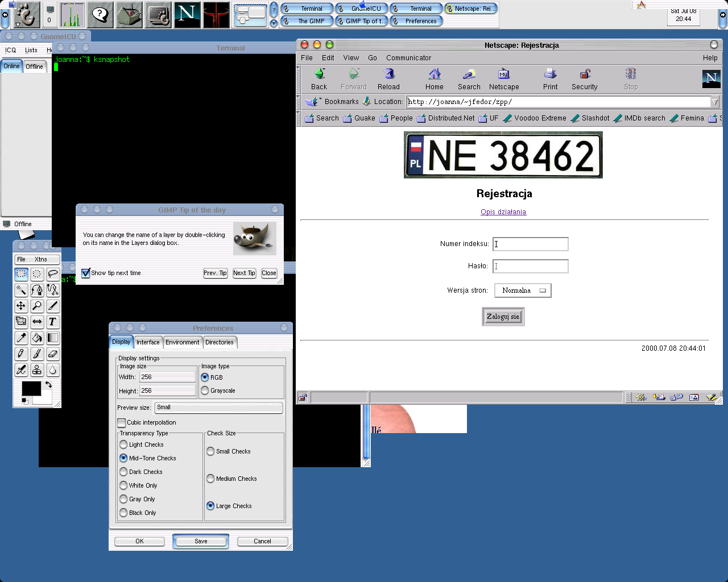This screenshot has width=728, height=582.
Task: Click Zaloguj sie login button
Action: click(503, 317)
